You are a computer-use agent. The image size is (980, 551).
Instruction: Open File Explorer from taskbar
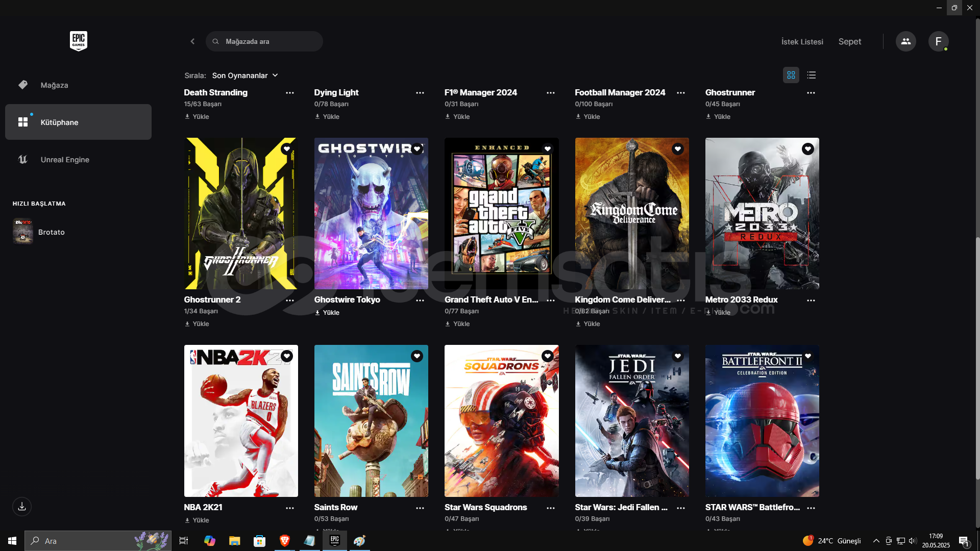[x=234, y=541]
